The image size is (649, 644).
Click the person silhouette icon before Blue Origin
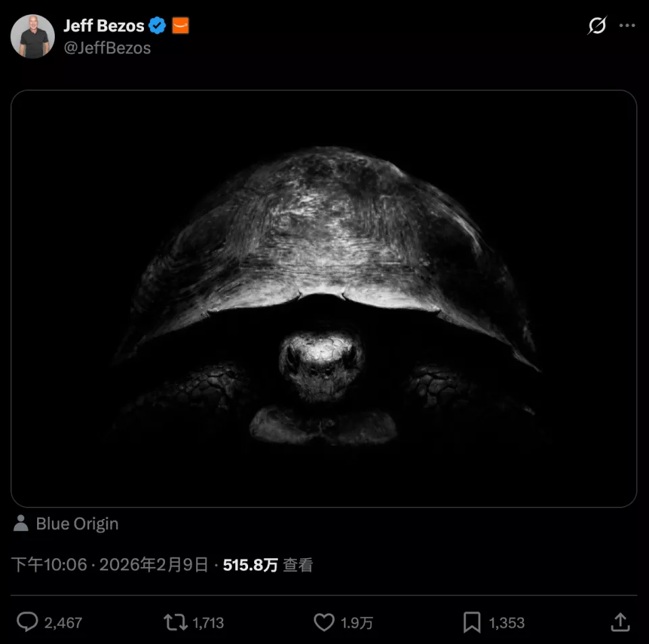20,523
